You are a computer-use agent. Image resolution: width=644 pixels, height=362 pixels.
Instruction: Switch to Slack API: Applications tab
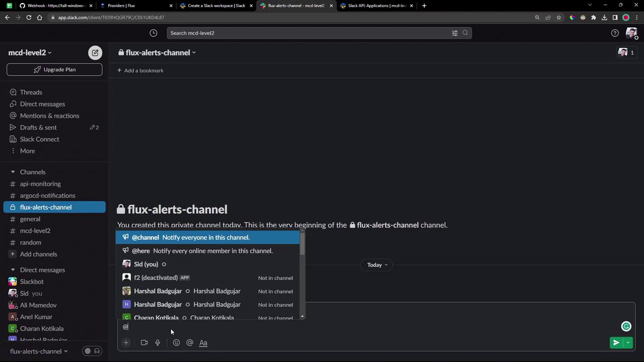point(376,6)
